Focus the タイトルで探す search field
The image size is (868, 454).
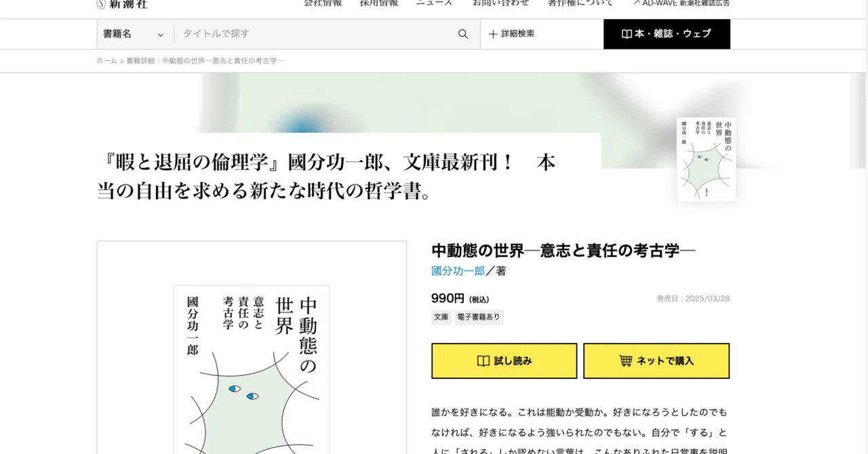click(x=315, y=34)
